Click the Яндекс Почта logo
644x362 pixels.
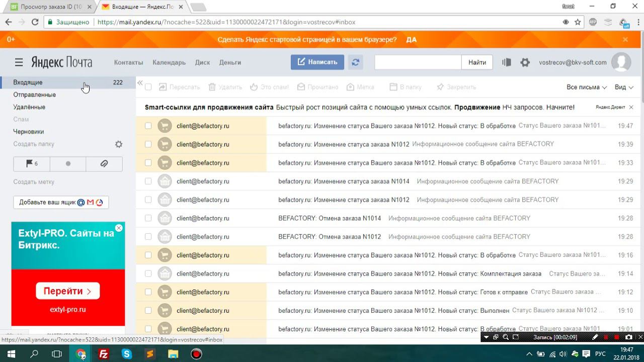pos(61,62)
